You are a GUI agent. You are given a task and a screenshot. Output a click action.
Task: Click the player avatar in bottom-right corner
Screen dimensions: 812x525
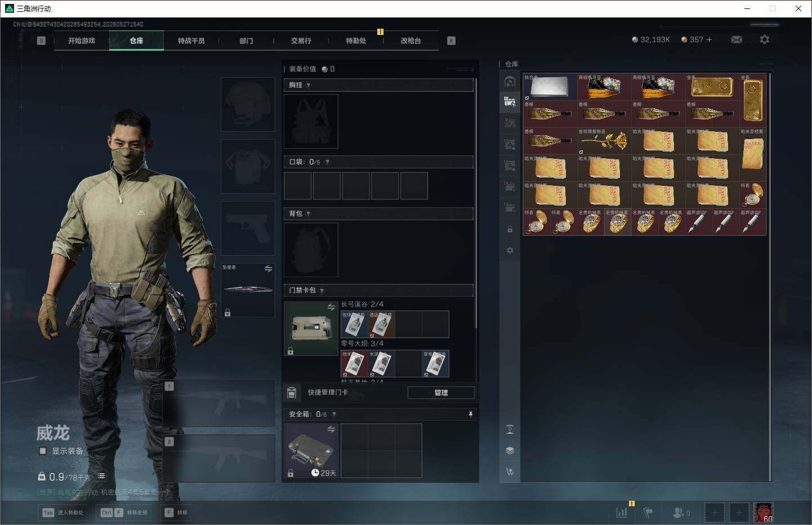[x=764, y=513]
